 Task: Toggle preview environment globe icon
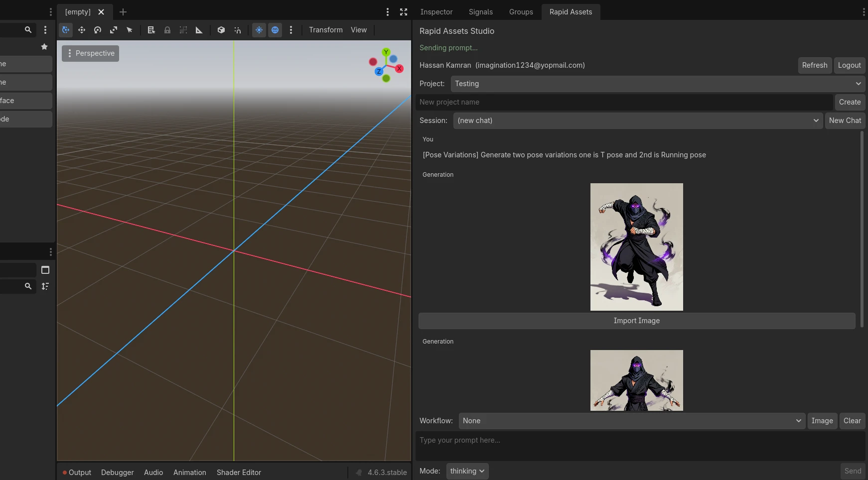[x=275, y=30]
